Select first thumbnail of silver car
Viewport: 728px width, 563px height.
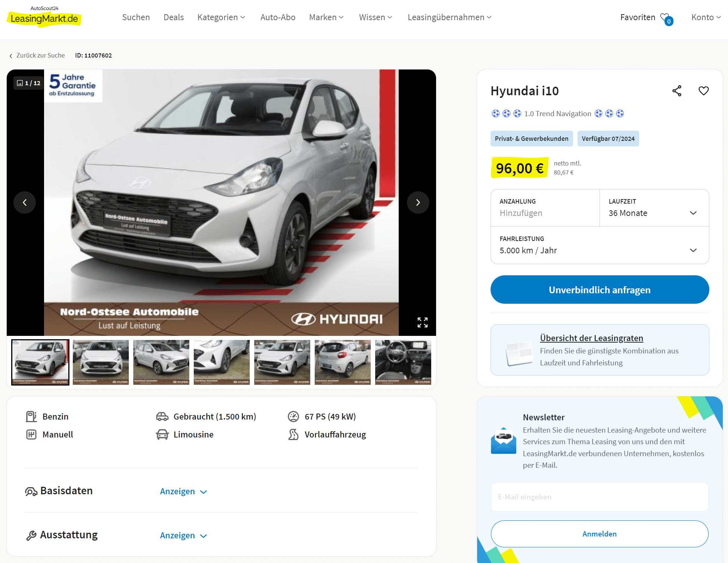point(40,362)
